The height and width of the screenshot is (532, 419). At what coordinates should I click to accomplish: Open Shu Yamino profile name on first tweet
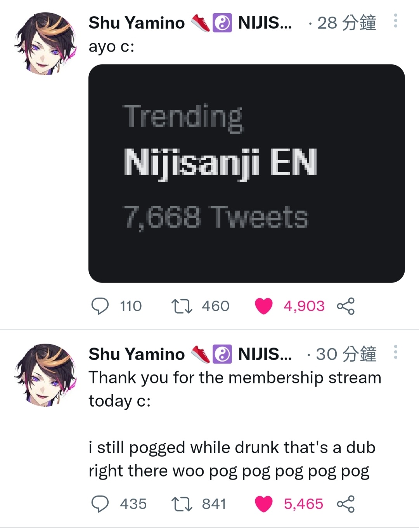pos(137,23)
